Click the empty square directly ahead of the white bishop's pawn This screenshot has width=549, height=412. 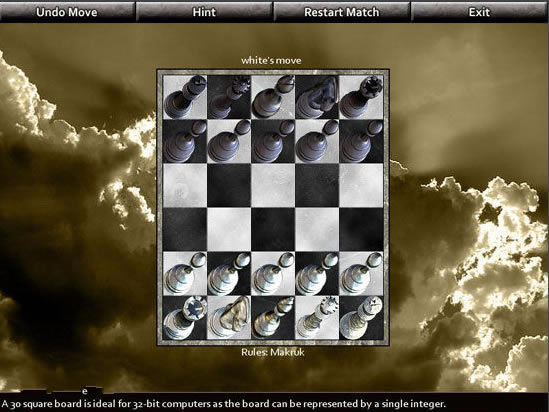click(273, 230)
